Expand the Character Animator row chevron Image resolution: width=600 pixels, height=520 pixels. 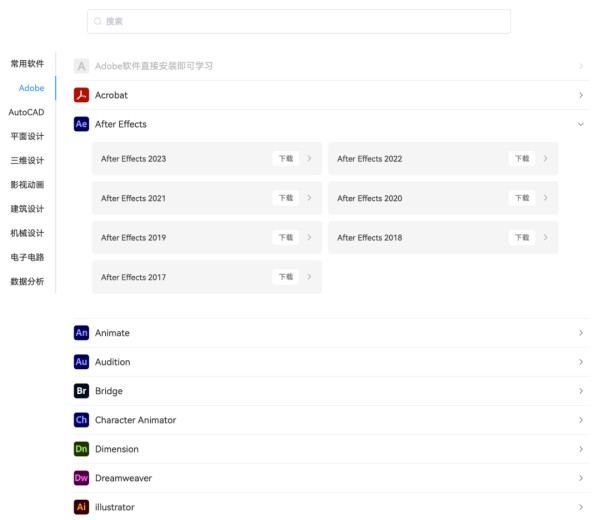click(581, 420)
